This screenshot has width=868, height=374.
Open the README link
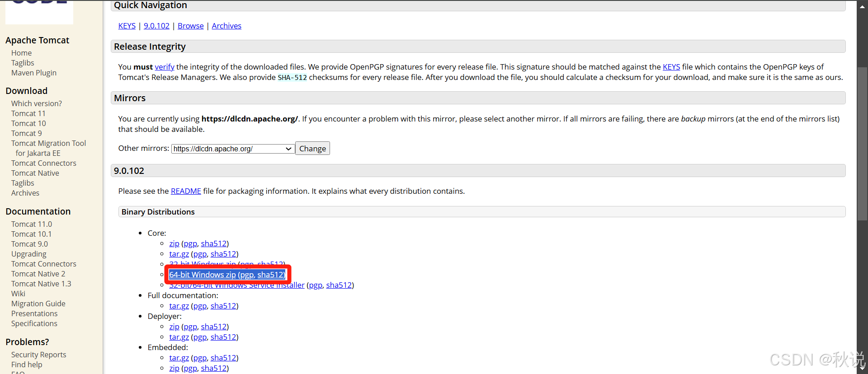pyautogui.click(x=186, y=191)
